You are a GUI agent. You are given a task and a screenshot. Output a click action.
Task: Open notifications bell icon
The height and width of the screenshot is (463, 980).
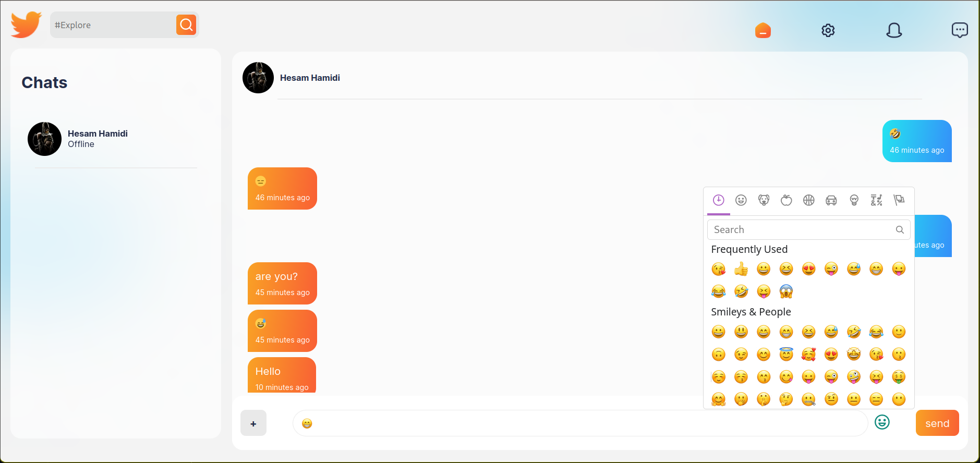point(894,30)
